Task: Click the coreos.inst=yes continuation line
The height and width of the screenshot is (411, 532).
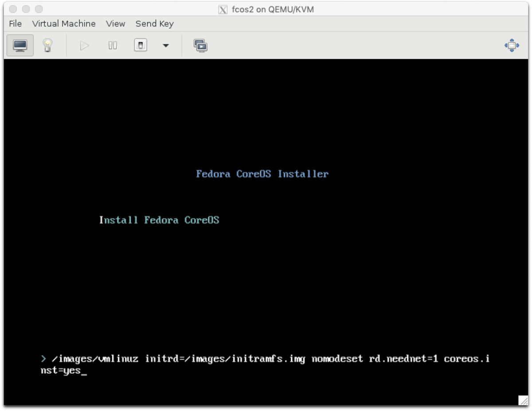Action: tap(63, 370)
